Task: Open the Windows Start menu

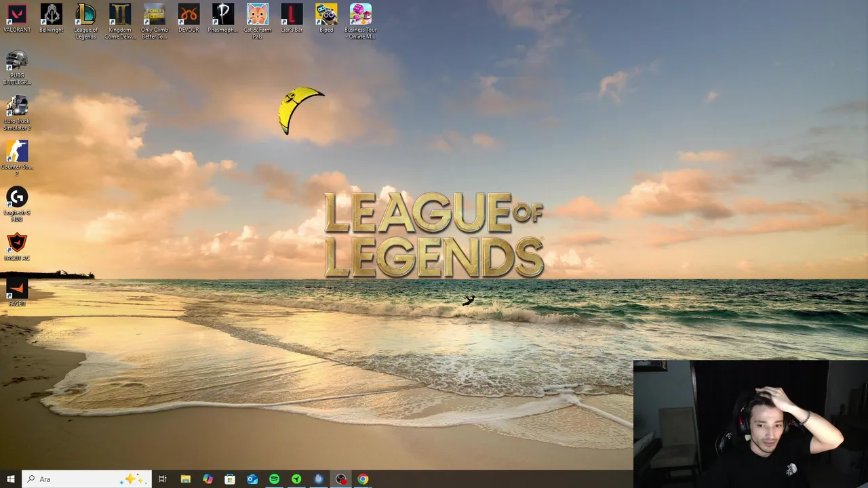Action: coord(11,479)
